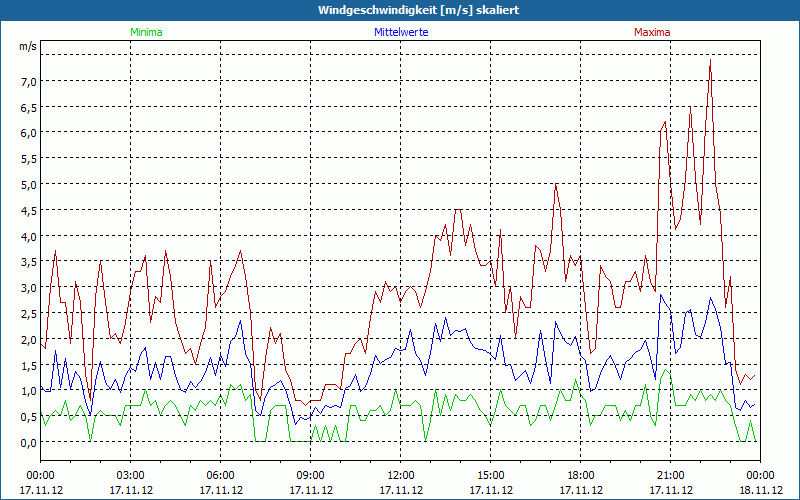Click the 5,0 y-axis value
This screenshot has height=500, width=800.
coord(28,184)
